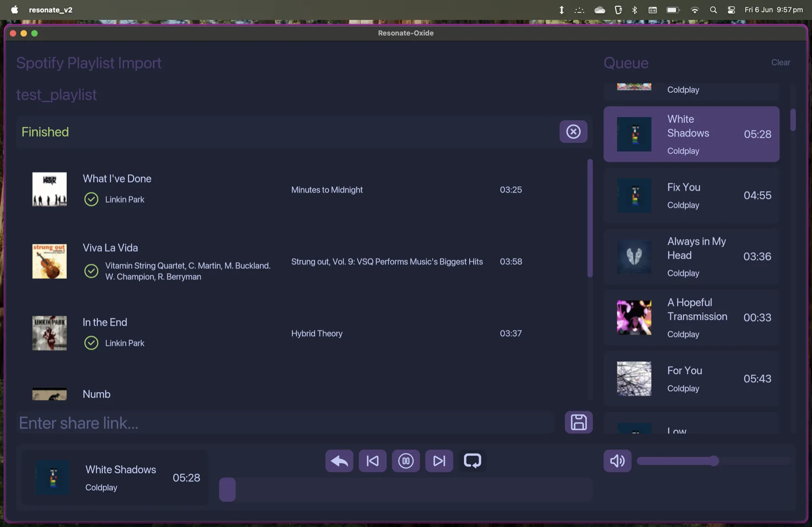The height and width of the screenshot is (527, 812).
Task: Click the In the End checkmark icon
Action: coord(91,343)
